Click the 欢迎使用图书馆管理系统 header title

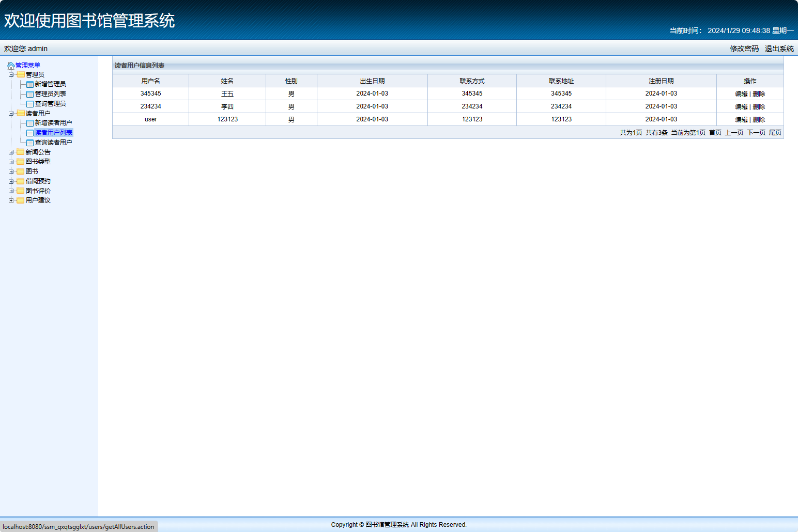pyautogui.click(x=89, y=21)
